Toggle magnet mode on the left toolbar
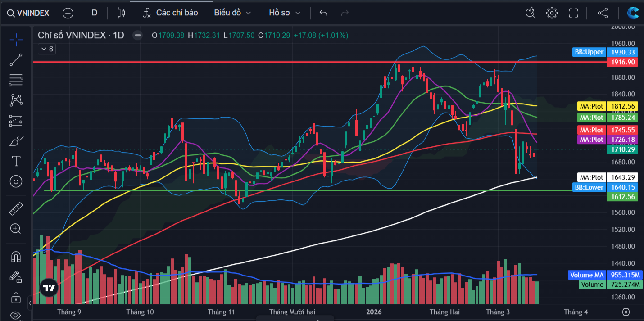The image size is (644, 321). 16,257
